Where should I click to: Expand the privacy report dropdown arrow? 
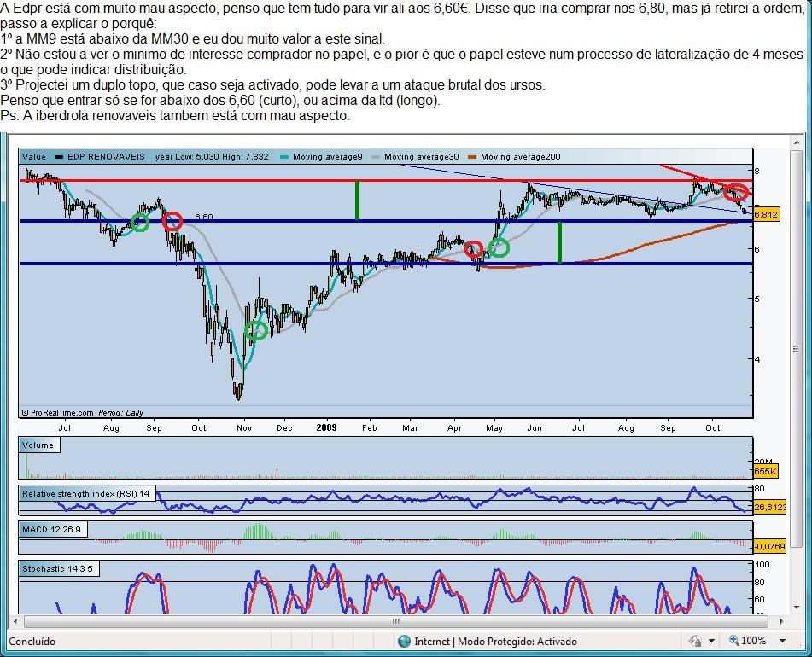[711, 641]
